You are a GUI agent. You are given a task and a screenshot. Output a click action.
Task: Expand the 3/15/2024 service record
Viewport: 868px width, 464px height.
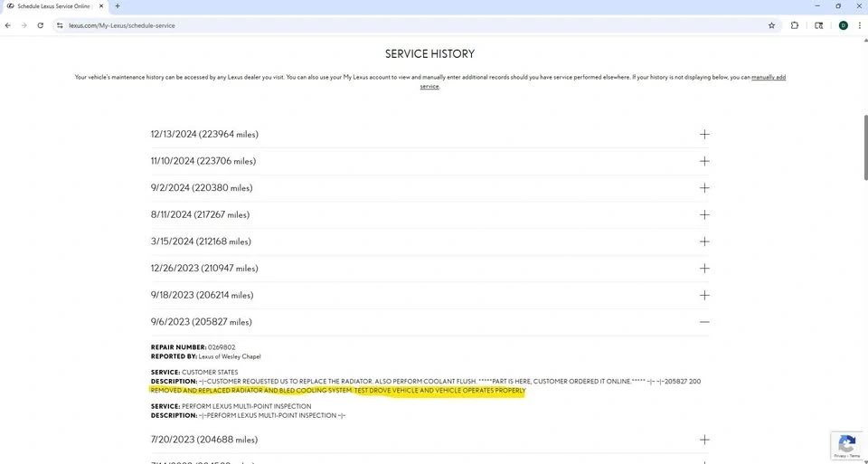click(704, 241)
